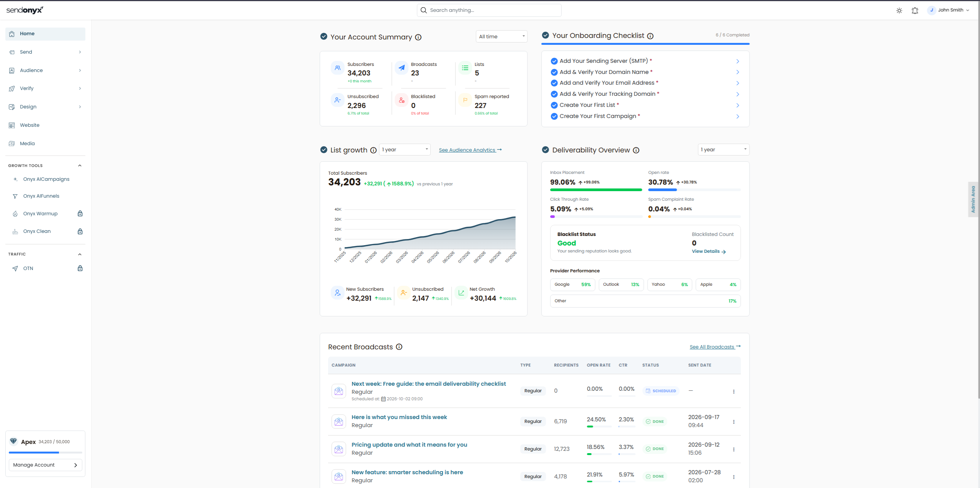Click the Manage Account button
980x488 pixels.
[46, 465]
